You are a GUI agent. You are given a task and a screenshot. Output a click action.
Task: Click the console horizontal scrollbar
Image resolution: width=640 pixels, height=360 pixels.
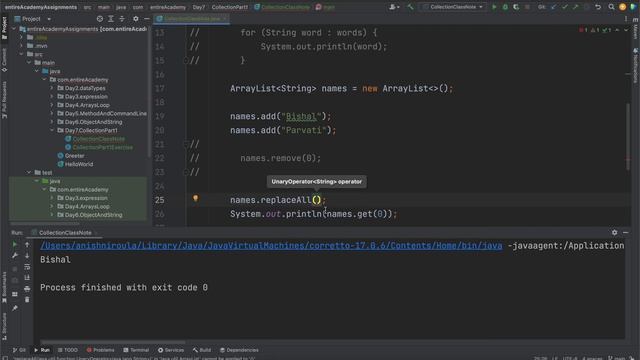(113, 342)
